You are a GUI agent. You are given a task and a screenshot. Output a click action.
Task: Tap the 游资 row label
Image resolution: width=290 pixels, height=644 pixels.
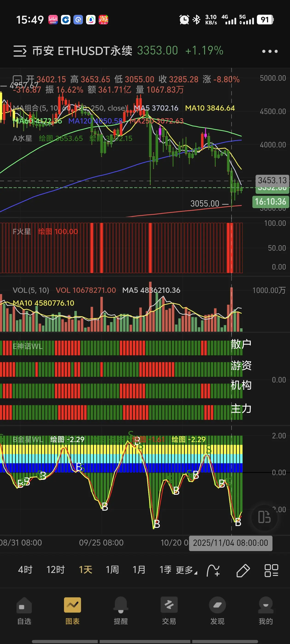[241, 365]
